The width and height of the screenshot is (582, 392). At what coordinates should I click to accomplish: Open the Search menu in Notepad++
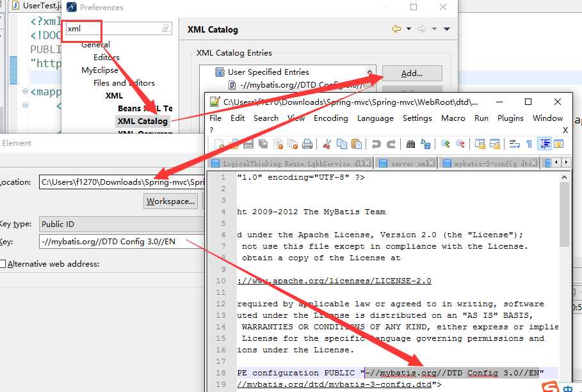tap(266, 118)
